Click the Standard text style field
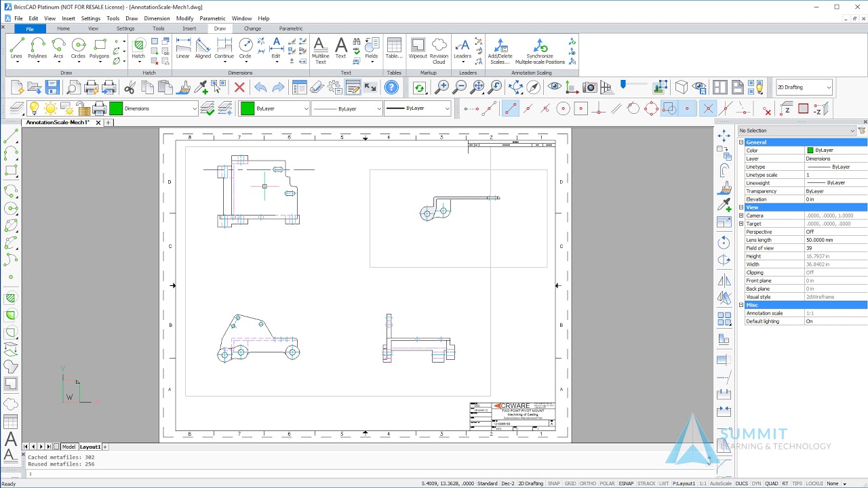The height and width of the screenshot is (488, 868). click(x=487, y=483)
